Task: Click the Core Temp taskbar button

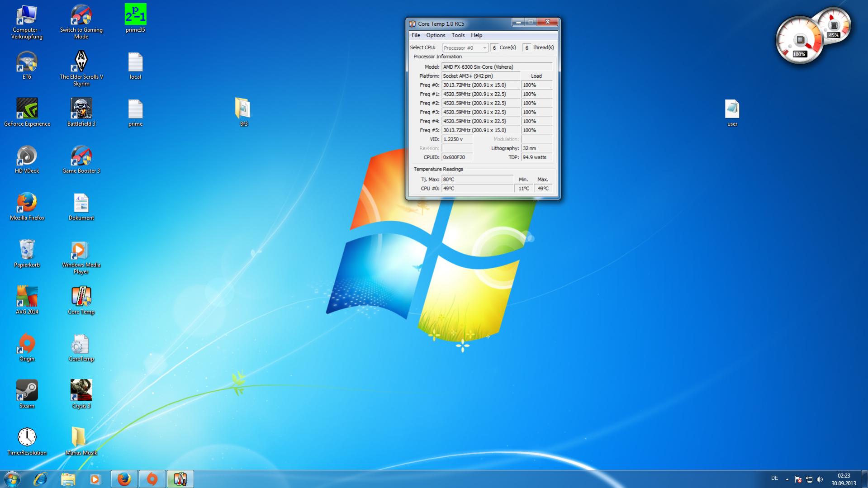Action: click(180, 479)
